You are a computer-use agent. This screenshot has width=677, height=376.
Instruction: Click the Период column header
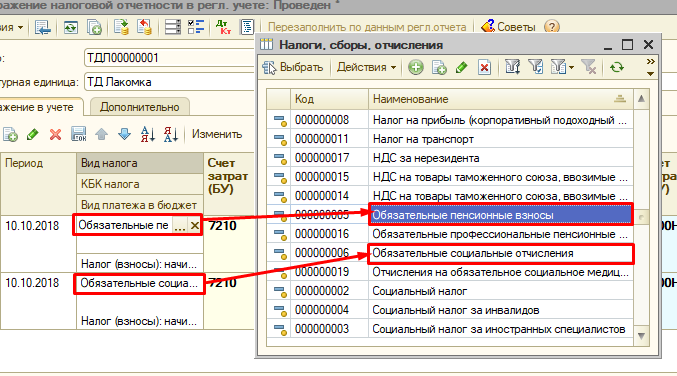(38, 184)
